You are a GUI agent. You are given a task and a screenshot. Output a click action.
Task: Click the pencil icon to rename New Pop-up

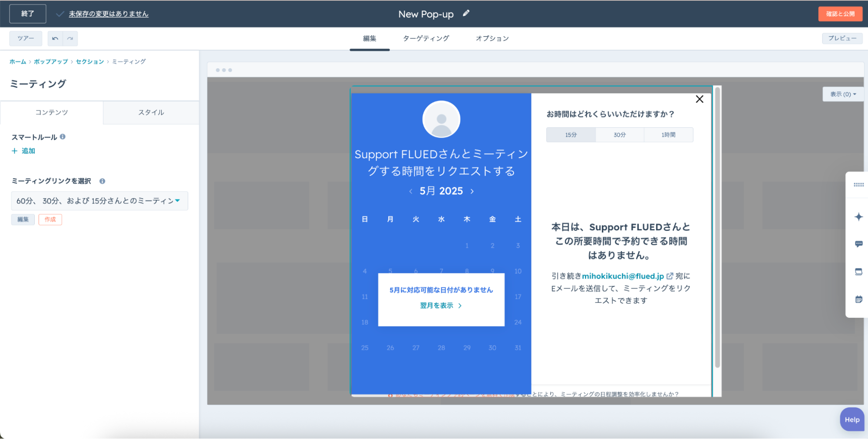click(x=466, y=13)
